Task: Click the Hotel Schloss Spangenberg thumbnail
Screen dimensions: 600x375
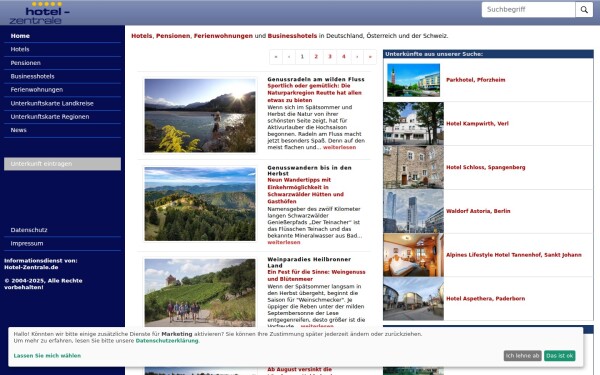Action: click(x=413, y=167)
